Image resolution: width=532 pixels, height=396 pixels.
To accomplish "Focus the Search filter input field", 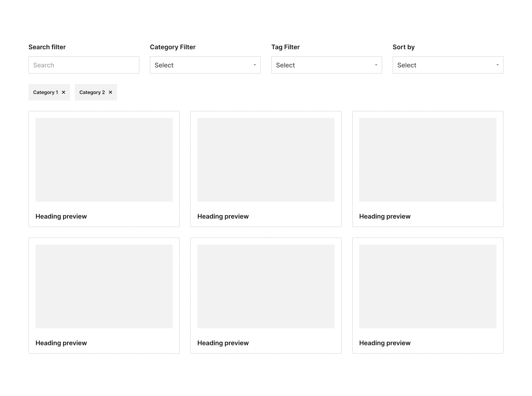I will 84,65.
